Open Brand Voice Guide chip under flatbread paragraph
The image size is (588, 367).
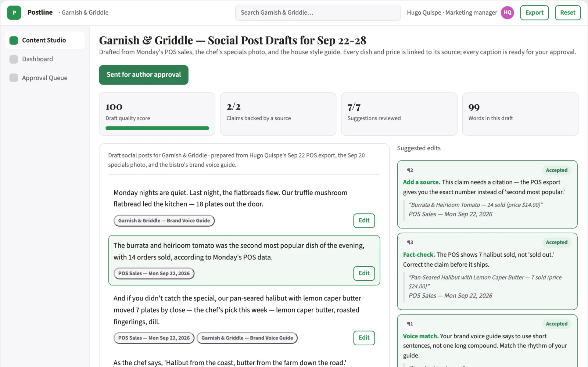click(164, 221)
